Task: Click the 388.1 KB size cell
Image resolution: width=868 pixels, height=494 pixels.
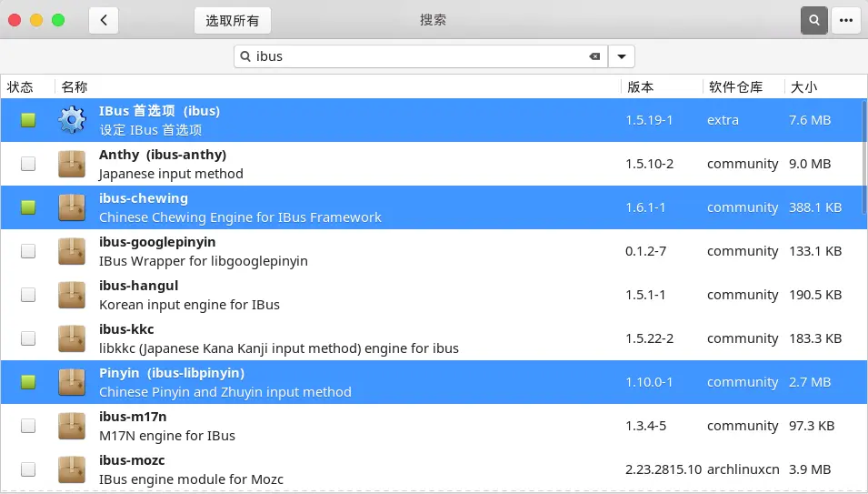Action: click(815, 207)
